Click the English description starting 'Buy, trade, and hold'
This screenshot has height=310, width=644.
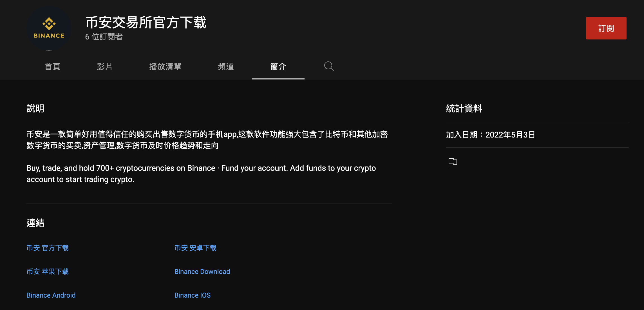point(201,174)
